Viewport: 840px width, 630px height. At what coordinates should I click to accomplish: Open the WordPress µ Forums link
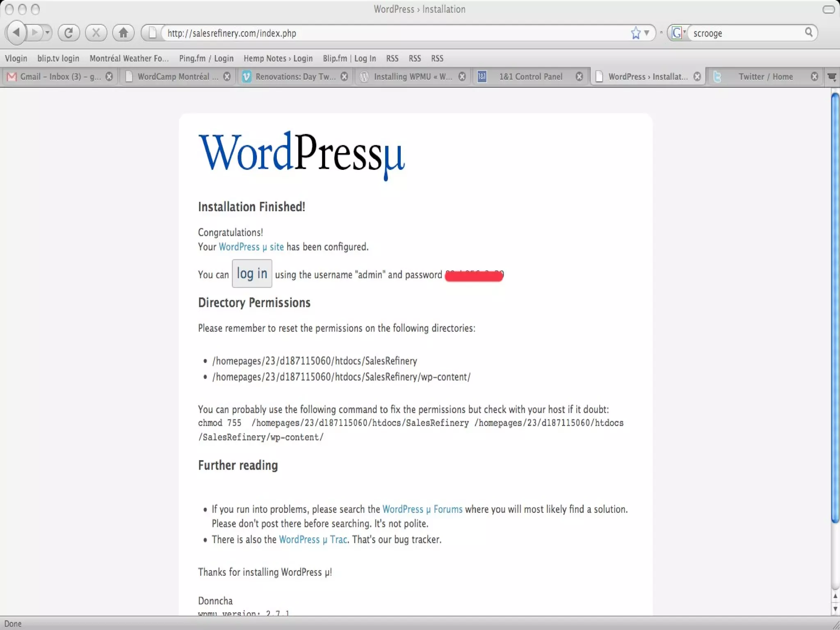[422, 509]
